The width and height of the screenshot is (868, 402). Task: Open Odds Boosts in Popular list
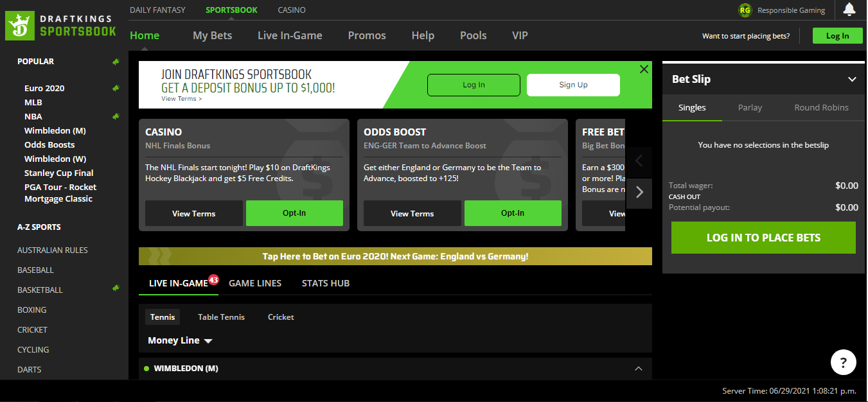pyautogui.click(x=49, y=144)
